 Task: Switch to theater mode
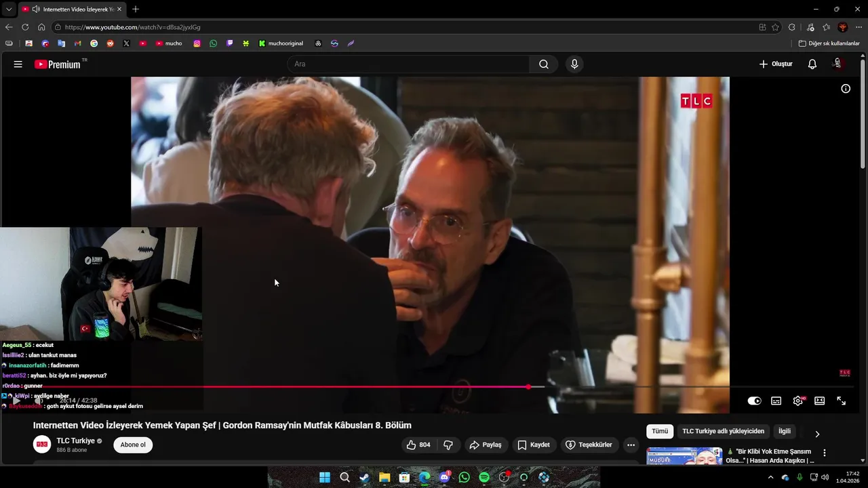point(820,401)
